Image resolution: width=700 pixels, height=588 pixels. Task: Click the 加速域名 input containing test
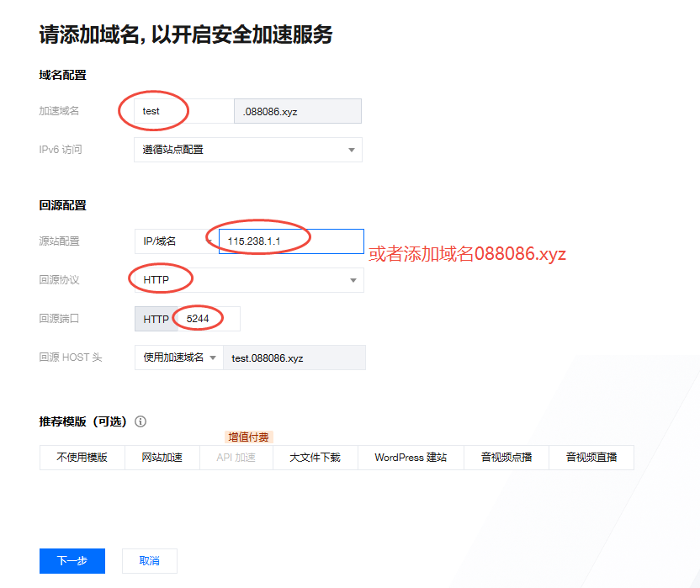(183, 111)
